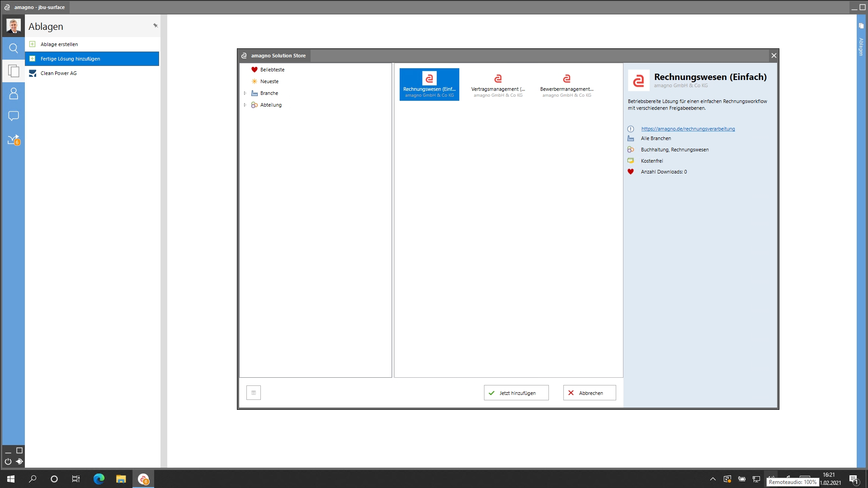The image size is (868, 488).
Task: Open Microsoft Edge from the taskbar
Action: (99, 479)
